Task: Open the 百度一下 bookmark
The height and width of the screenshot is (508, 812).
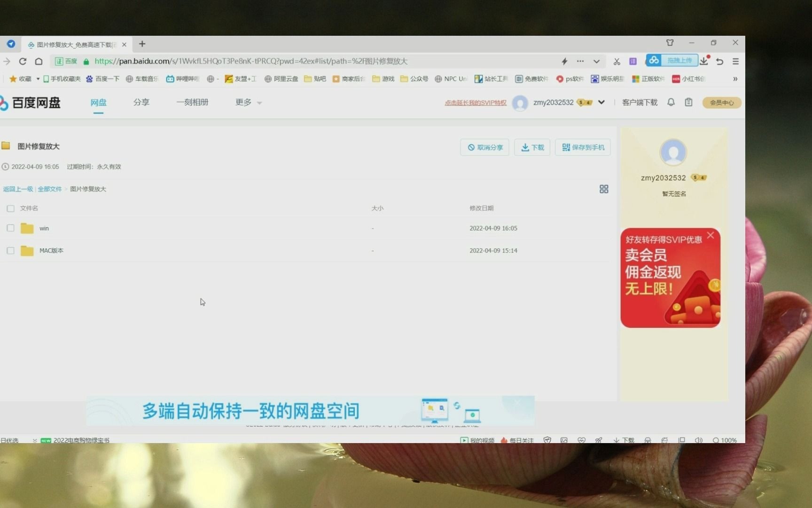Action: click(x=103, y=79)
